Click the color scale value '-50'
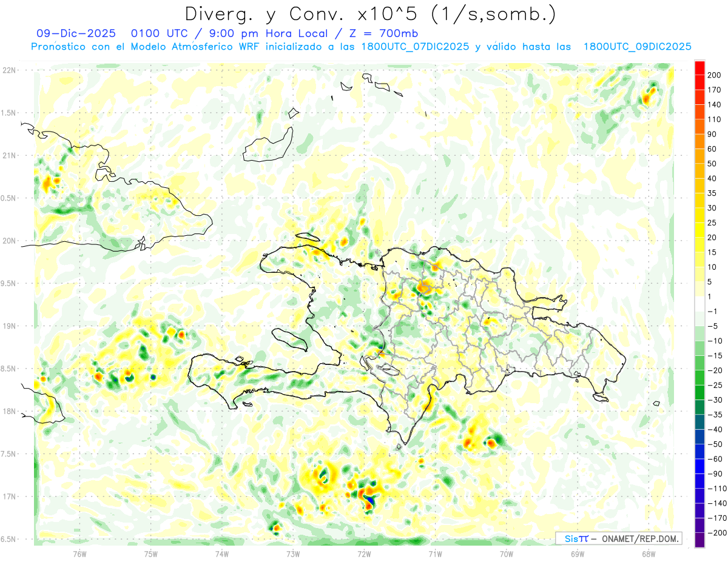This screenshot has width=728, height=562. [x=714, y=444]
